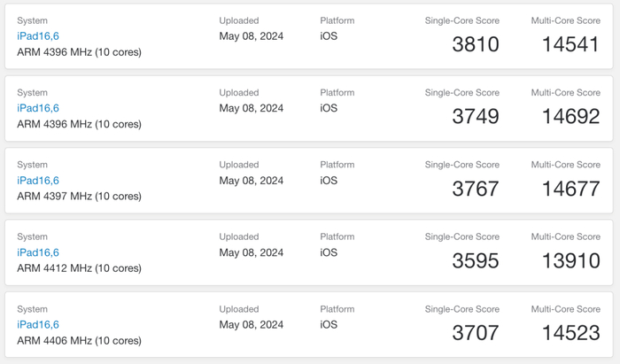Click the ARM 4412 MHz processor text
620x364 pixels.
pyautogui.click(x=79, y=268)
